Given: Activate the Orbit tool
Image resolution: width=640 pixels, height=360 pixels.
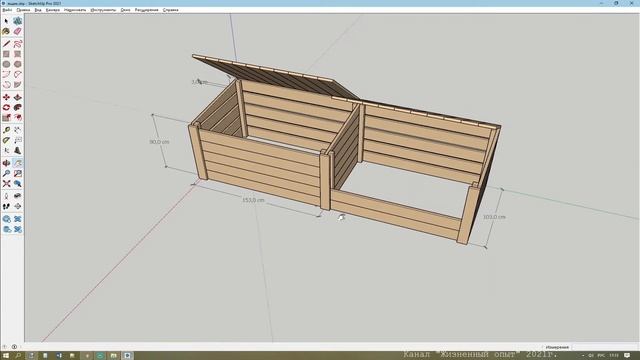Looking at the screenshot, I should point(6,163).
